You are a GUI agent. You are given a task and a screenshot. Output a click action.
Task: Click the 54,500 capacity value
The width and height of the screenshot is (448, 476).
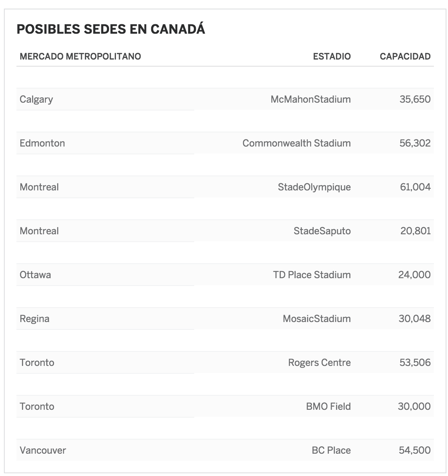[415, 450]
